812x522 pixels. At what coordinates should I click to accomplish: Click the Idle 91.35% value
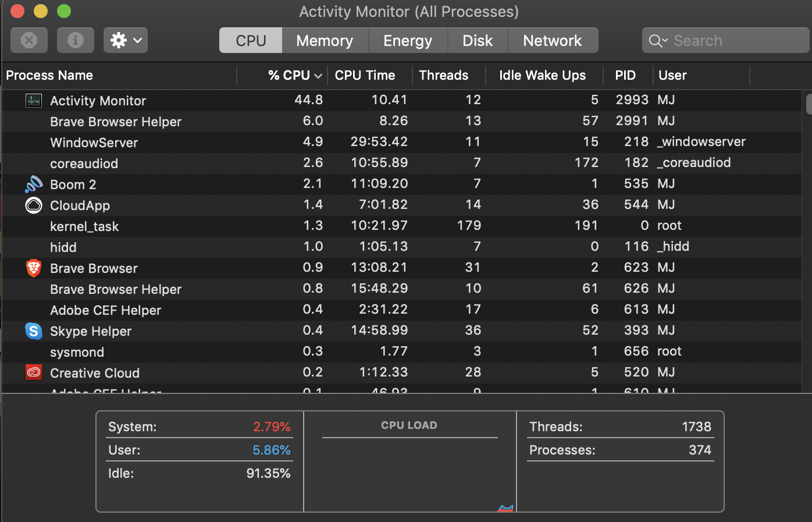(x=268, y=473)
